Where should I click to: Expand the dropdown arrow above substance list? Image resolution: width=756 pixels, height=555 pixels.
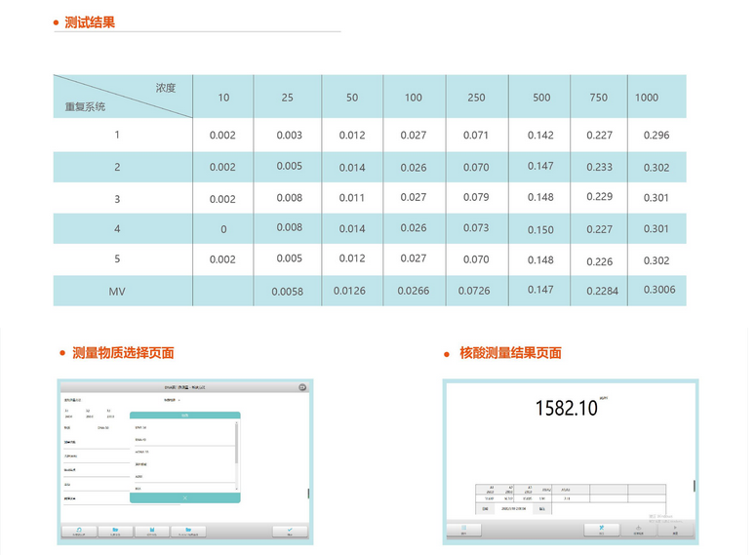tap(179, 400)
